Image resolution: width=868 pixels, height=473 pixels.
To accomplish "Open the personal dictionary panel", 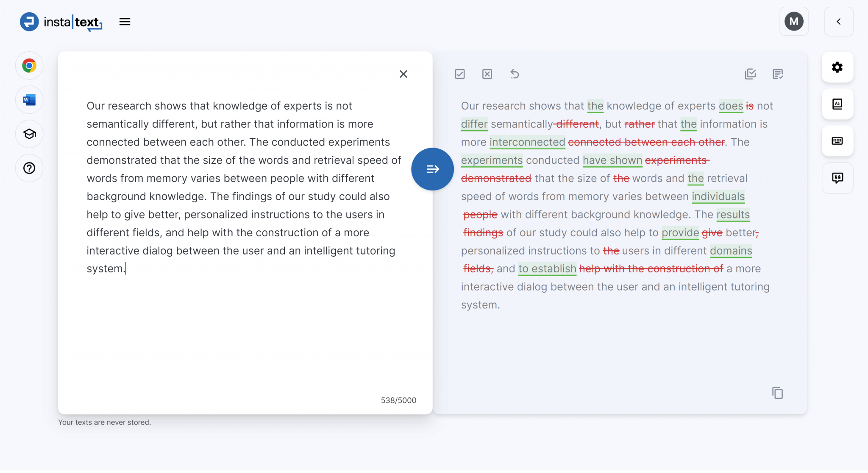I will [837, 104].
